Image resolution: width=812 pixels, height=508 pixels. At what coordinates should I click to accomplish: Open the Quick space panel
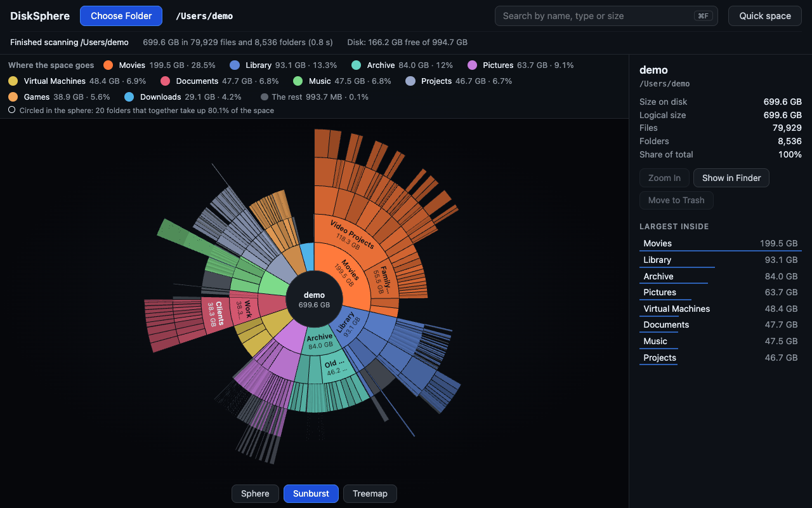point(765,16)
